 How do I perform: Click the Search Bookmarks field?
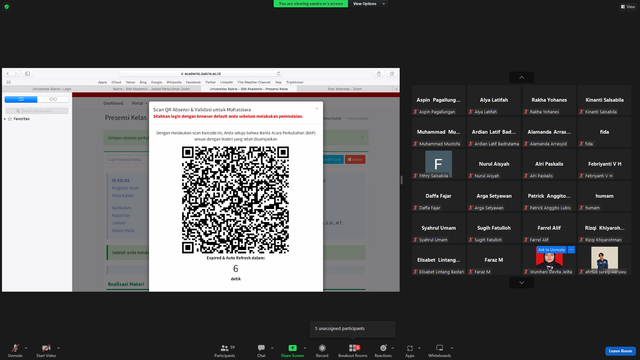tap(37, 111)
